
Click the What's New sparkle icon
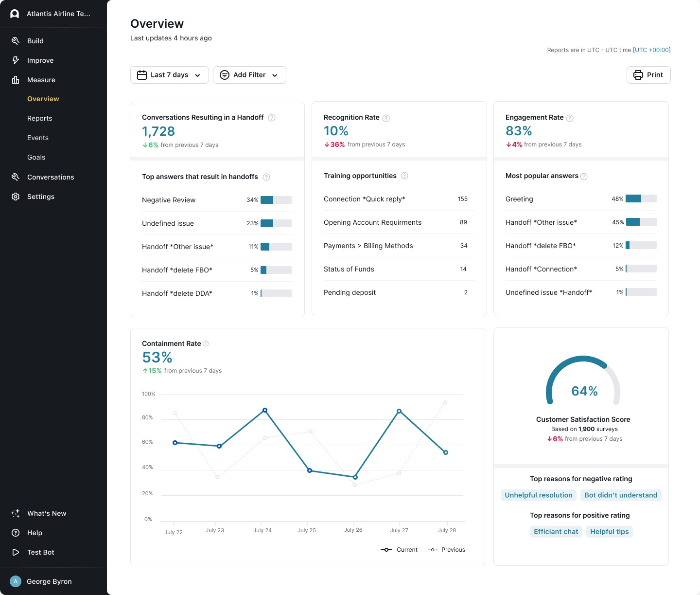15,513
